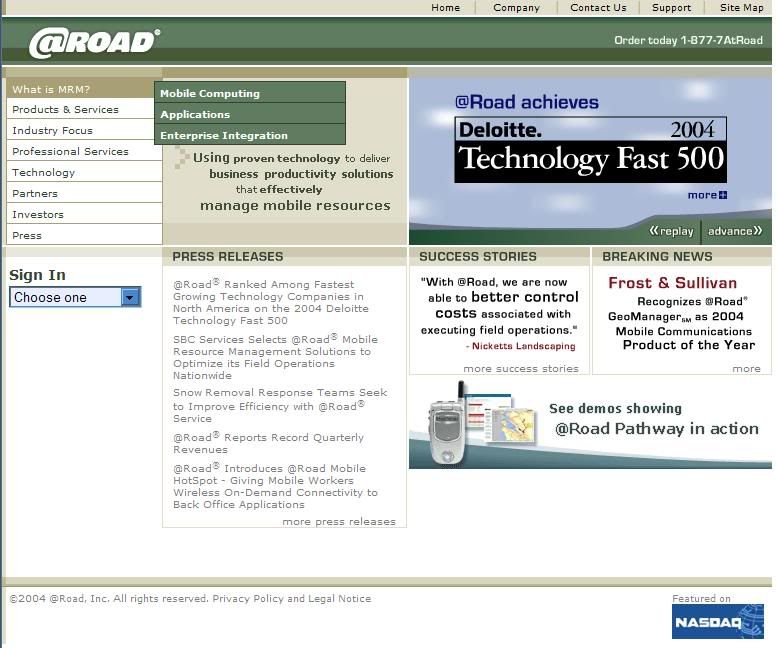This screenshot has width=776, height=648.
Task: Open Reports Record Quarterly Revenues release
Action: point(268,443)
